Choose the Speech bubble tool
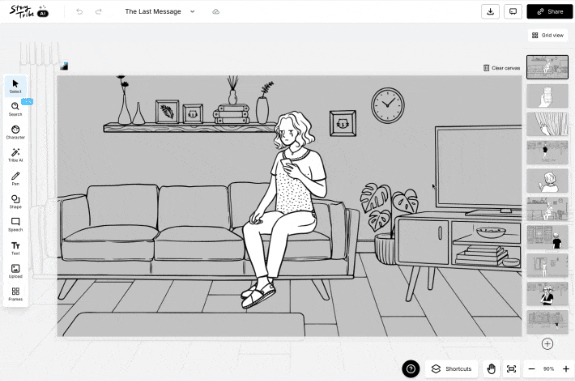 [x=15, y=224]
